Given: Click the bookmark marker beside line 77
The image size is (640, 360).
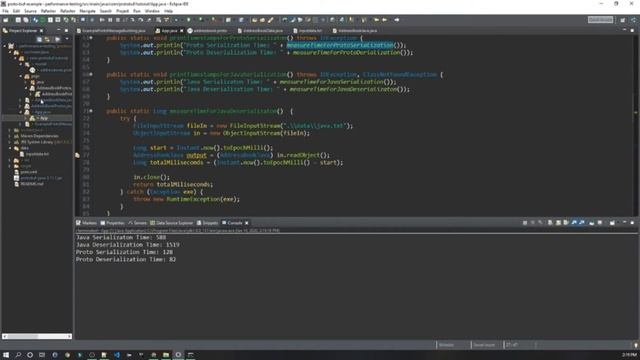Looking at the screenshot, I should coord(77,156).
